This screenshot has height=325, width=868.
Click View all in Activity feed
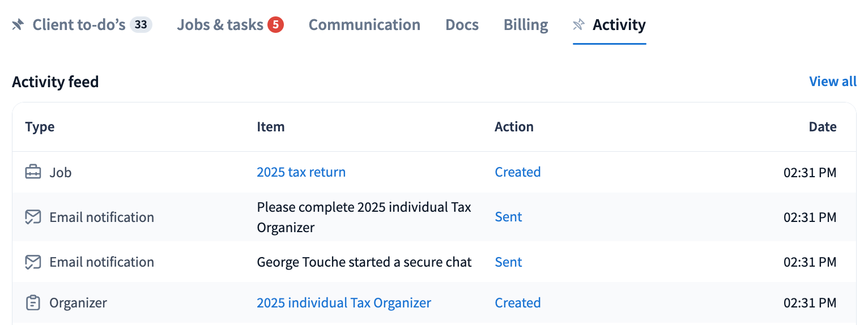coord(832,82)
